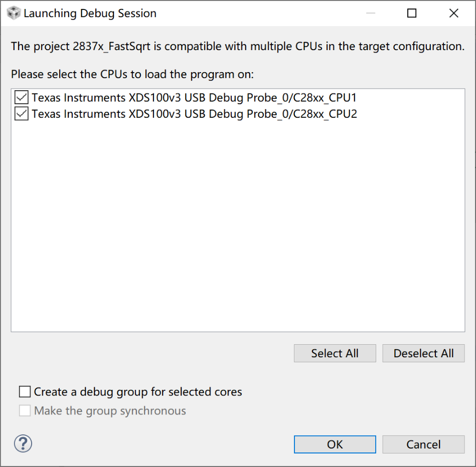The image size is (476, 467).
Task: Click the Code Composer cube icon in title bar
Action: click(14, 13)
